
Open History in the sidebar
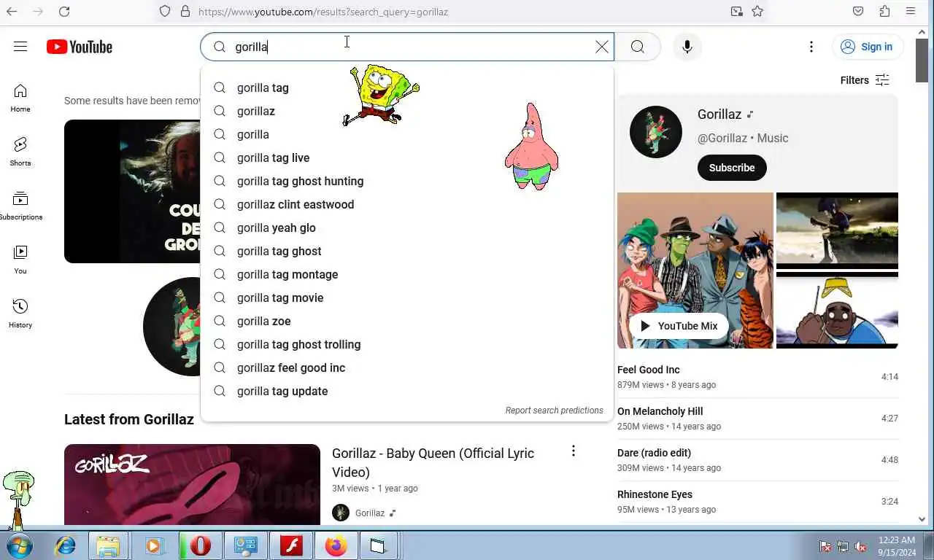pyautogui.click(x=20, y=314)
